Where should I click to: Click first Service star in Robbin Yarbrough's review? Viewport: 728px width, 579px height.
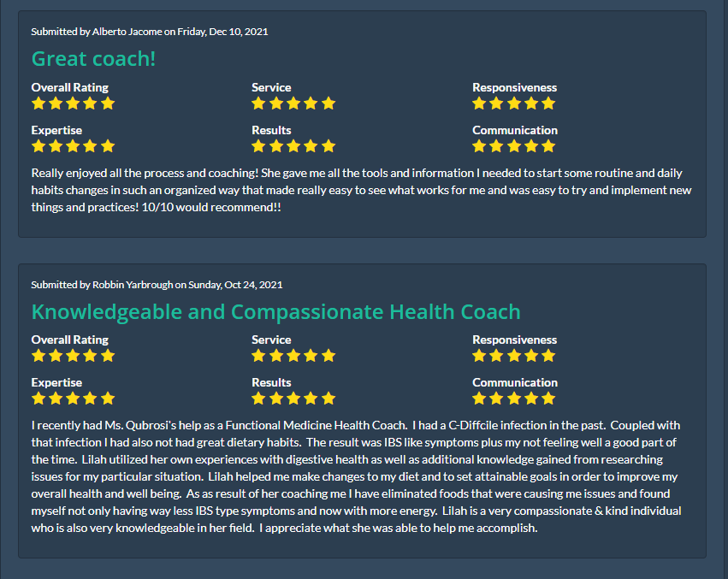tap(258, 356)
